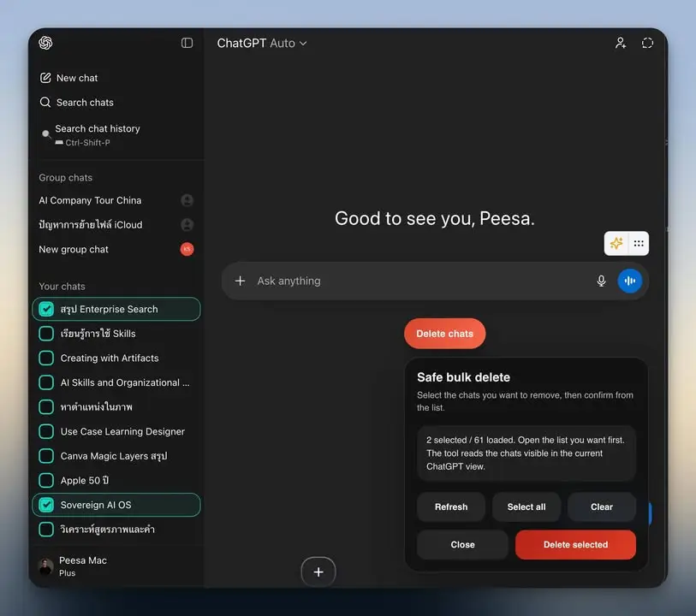Viewport: 696px width, 616px height.
Task: Click the rounded plus button at bottom center
Action: pos(318,572)
